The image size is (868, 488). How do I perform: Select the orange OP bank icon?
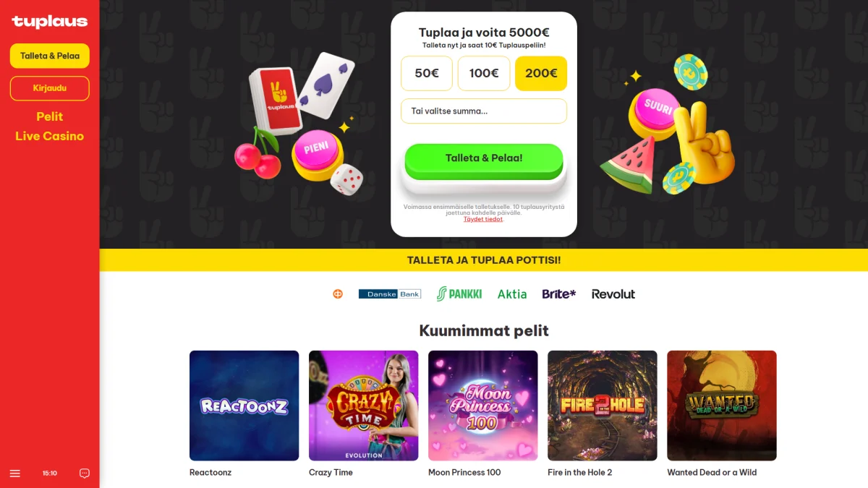click(x=338, y=294)
